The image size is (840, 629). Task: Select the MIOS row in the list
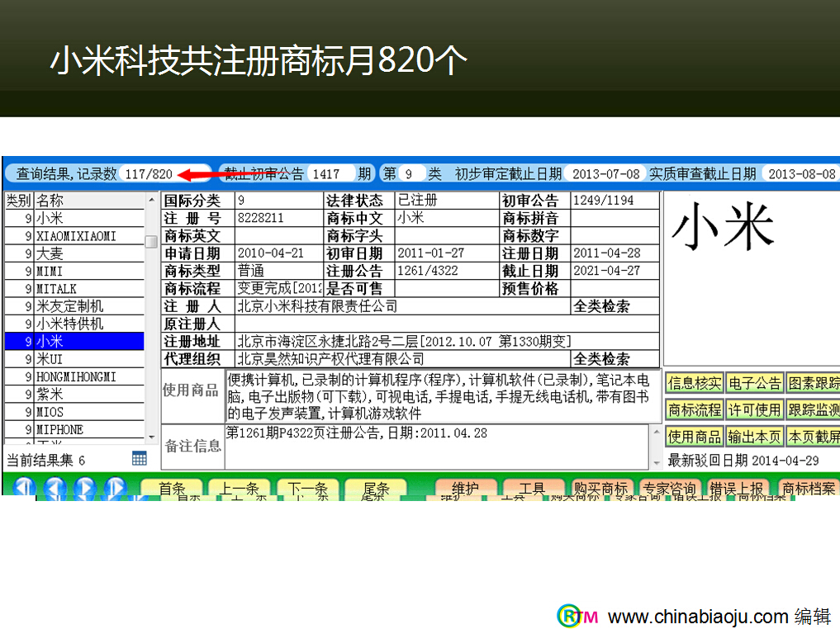coord(74,412)
